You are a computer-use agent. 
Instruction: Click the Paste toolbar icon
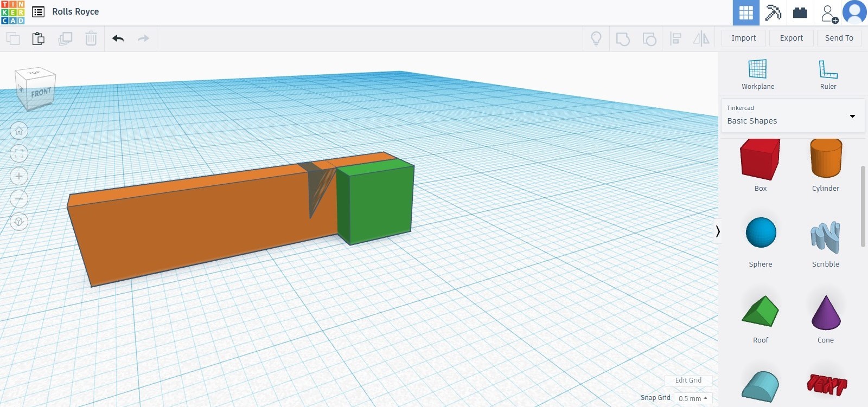point(38,38)
